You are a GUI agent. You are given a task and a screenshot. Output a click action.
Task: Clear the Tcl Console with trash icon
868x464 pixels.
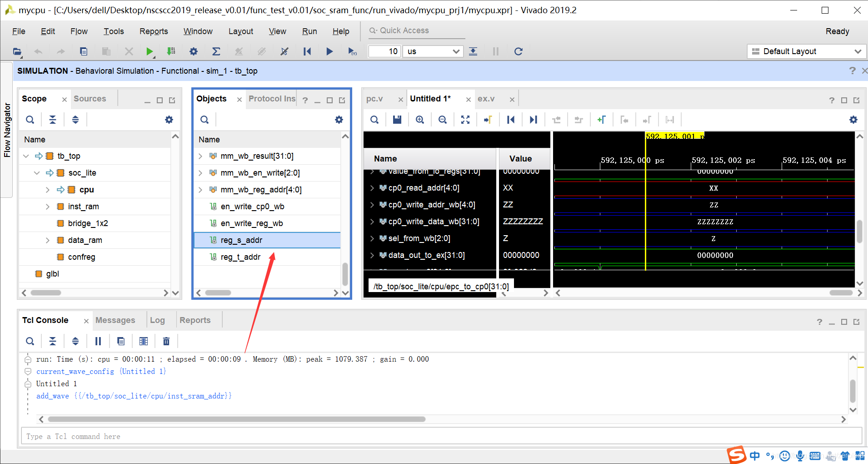[x=166, y=341]
